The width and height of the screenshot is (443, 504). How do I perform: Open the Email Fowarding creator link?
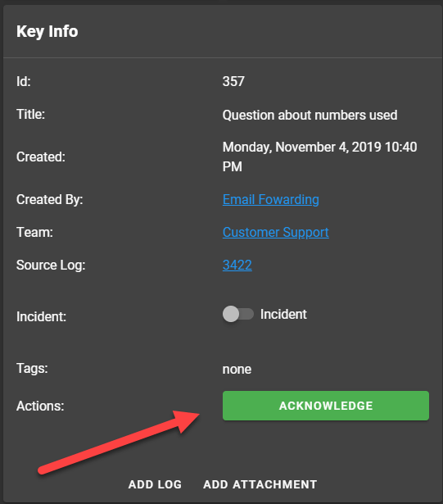click(x=271, y=199)
